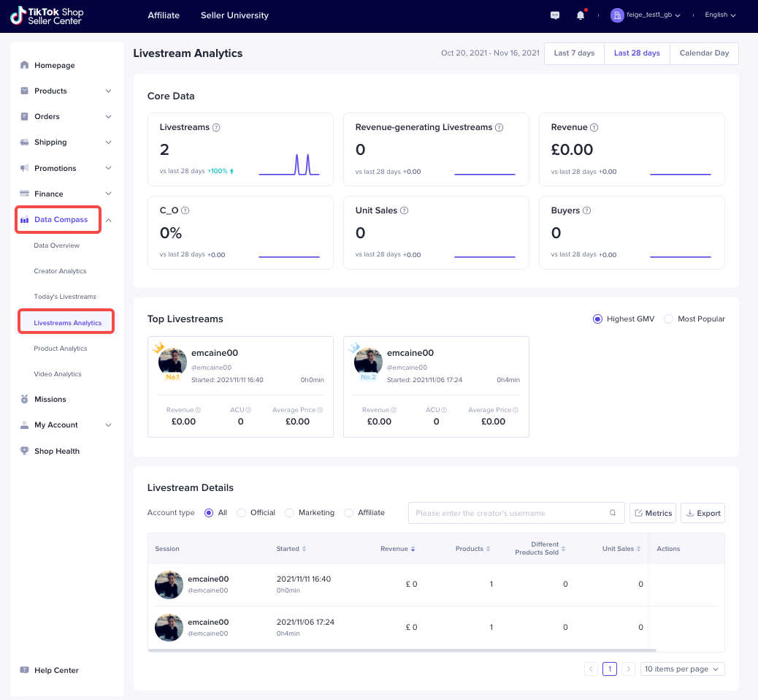
Task: Select the Affiliate account type
Action: coord(348,513)
